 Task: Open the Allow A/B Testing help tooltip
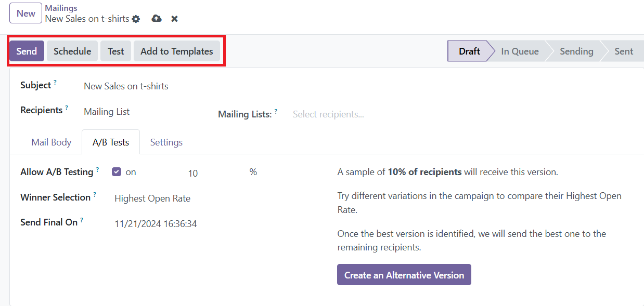(x=97, y=169)
